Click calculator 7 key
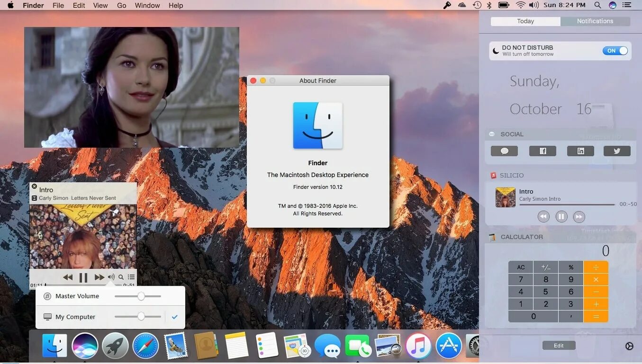 point(521,279)
